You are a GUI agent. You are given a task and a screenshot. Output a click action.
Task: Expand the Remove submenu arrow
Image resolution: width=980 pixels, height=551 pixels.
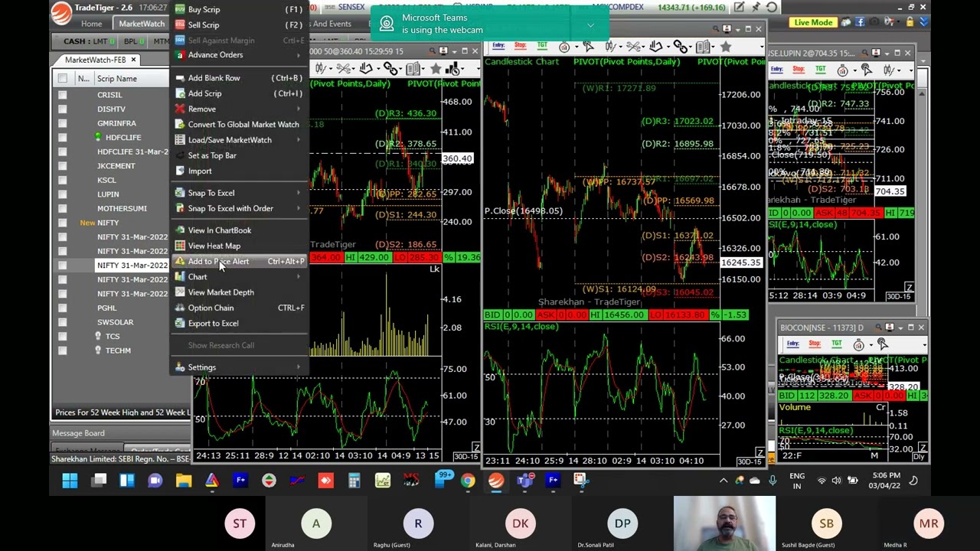click(x=299, y=109)
